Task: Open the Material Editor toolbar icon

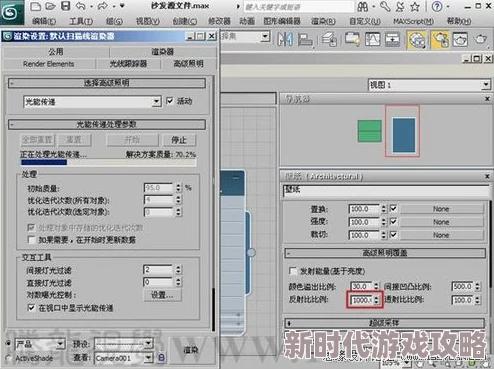Action: tap(417, 40)
